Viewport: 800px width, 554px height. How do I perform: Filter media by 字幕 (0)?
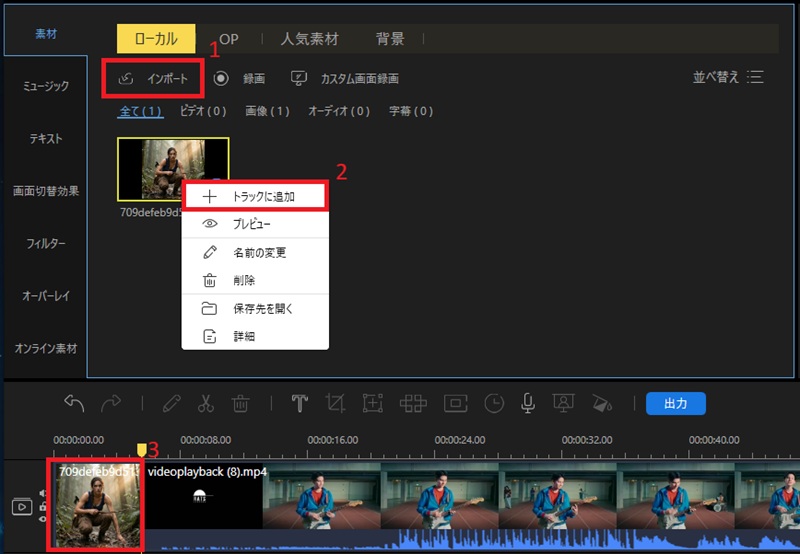coord(411,111)
